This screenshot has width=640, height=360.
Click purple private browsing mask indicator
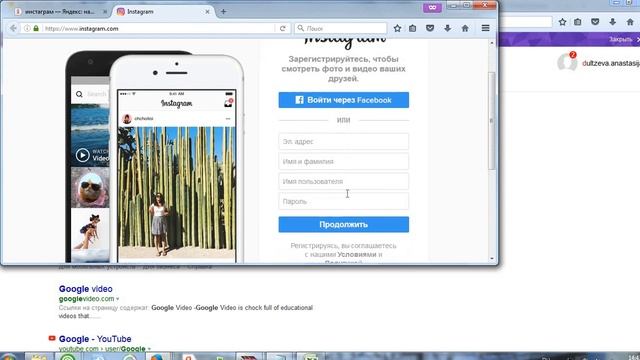[432, 7]
